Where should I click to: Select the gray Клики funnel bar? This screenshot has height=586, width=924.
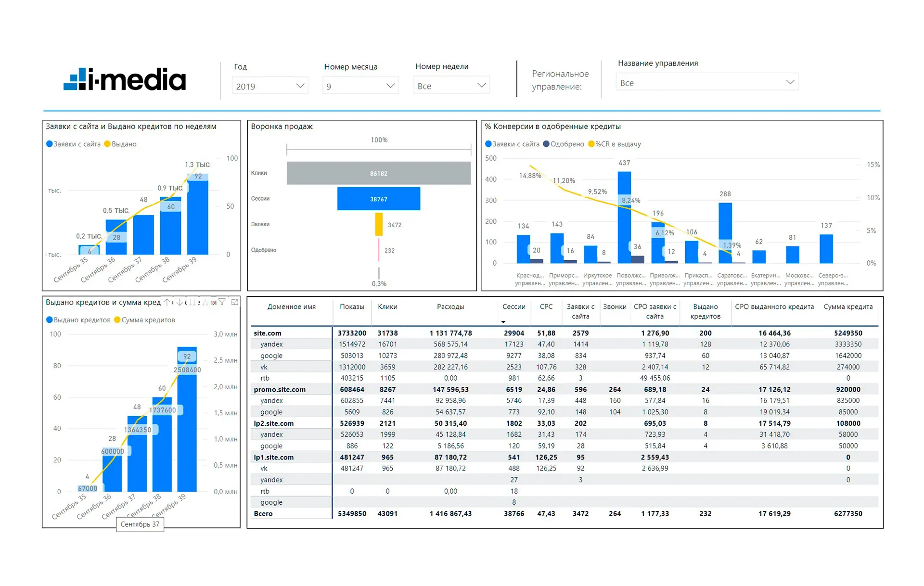378,173
